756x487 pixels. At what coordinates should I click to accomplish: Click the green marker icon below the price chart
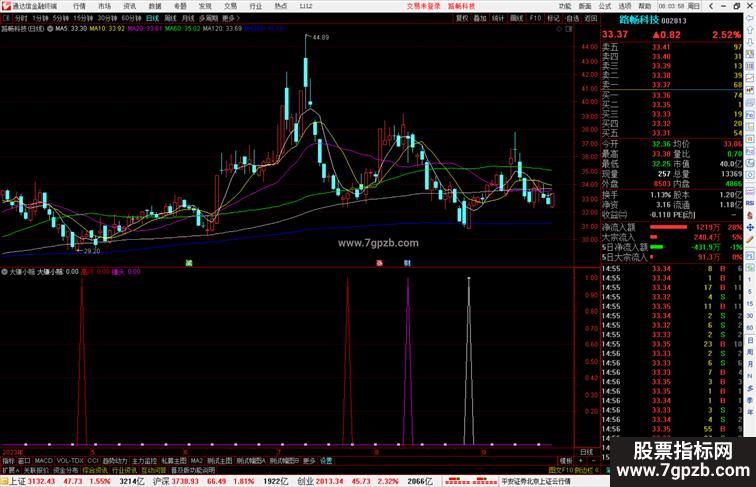(189, 263)
